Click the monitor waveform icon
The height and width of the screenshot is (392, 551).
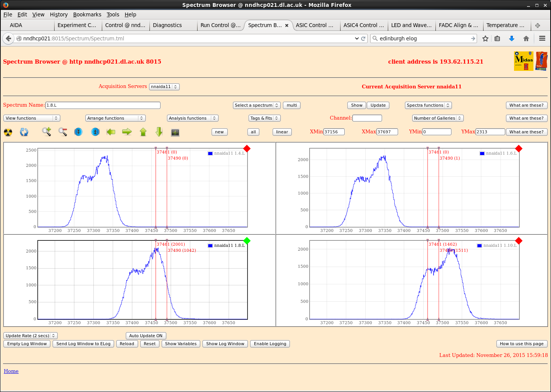click(x=175, y=132)
